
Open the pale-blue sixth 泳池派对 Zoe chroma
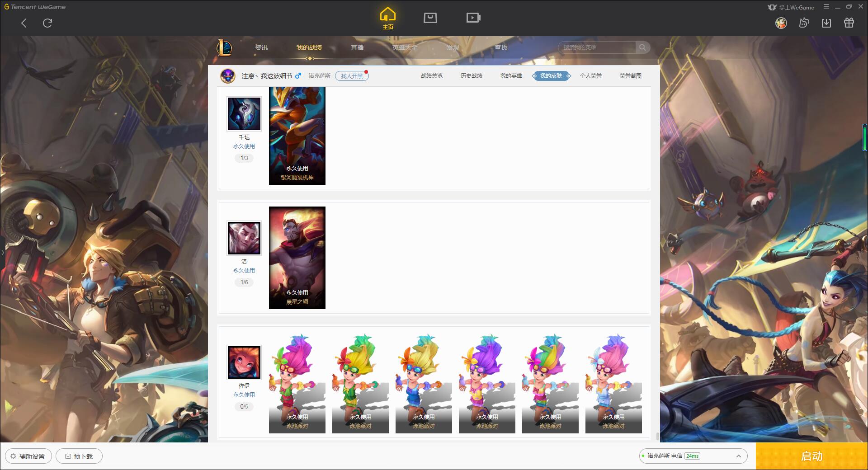tap(613, 383)
